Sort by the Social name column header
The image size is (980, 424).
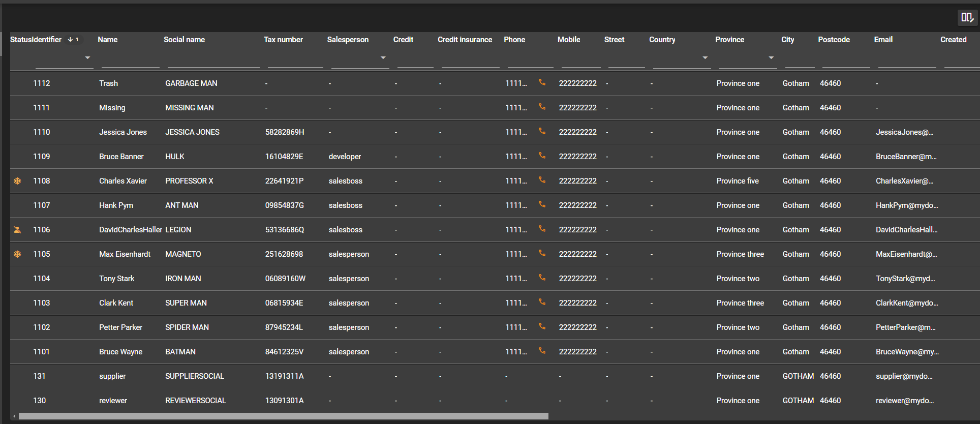pyautogui.click(x=184, y=40)
